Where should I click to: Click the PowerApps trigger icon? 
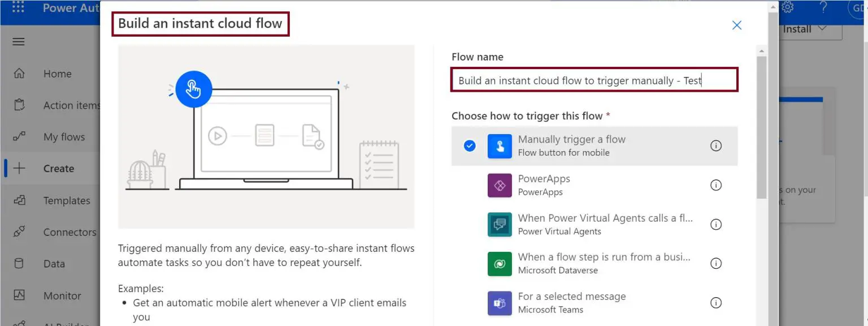click(x=500, y=185)
